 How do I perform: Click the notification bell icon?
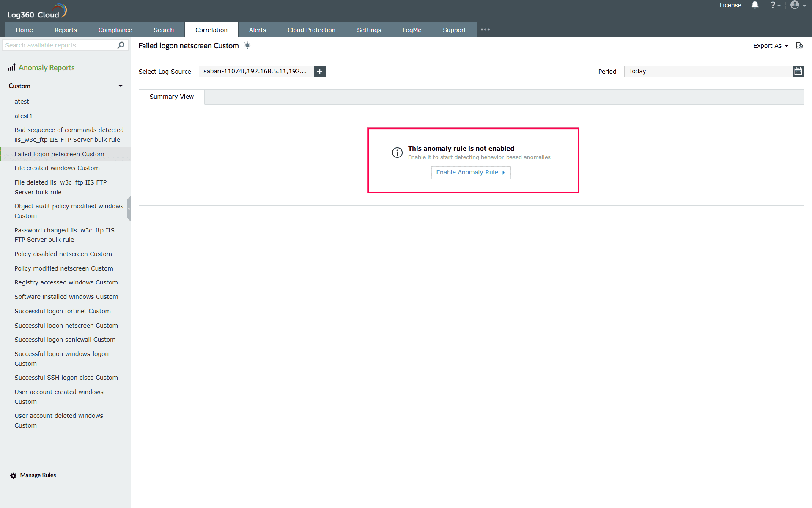[755, 5]
